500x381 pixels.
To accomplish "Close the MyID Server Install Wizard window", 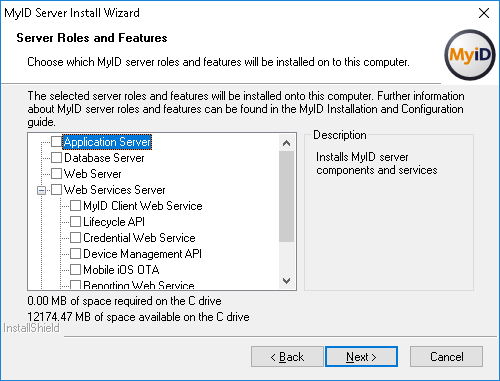I will click(484, 13).
